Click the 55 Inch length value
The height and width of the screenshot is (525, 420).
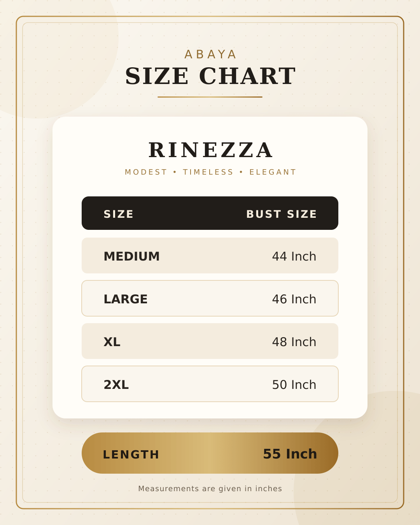(x=290, y=454)
